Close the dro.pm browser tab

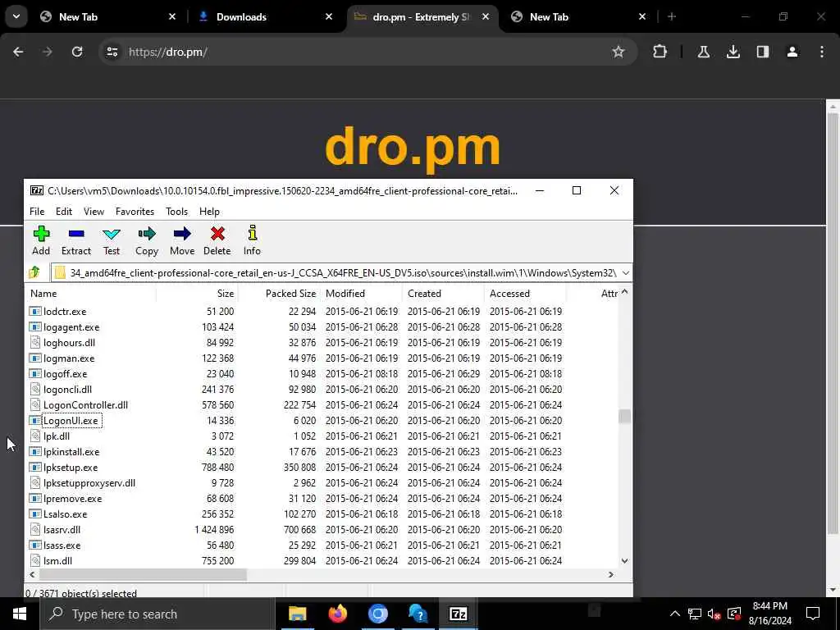(486, 16)
